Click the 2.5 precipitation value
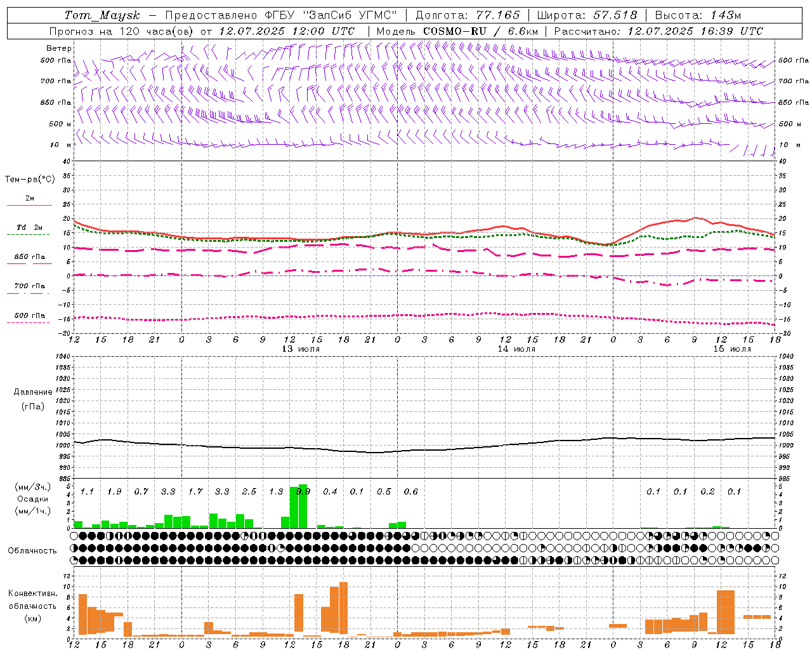The image size is (812, 650). [x=249, y=491]
